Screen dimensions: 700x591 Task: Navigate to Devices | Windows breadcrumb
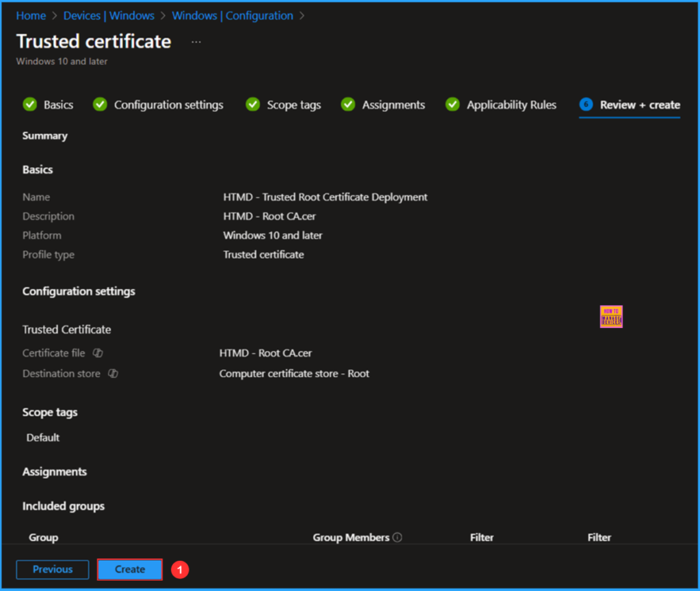pyautogui.click(x=109, y=16)
